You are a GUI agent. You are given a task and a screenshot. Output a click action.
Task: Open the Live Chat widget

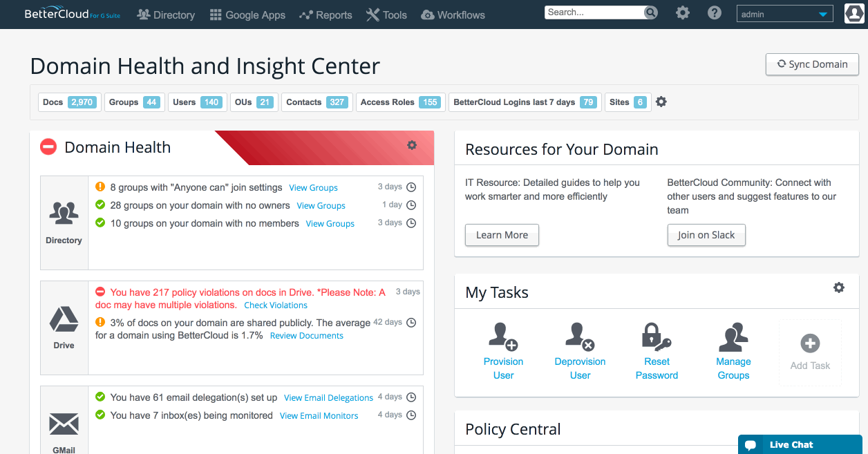[x=800, y=444]
